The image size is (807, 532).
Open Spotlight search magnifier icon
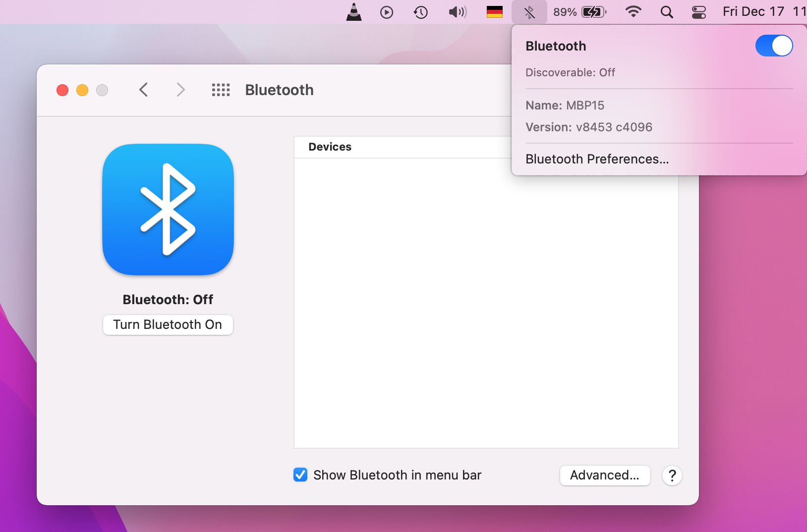667,12
